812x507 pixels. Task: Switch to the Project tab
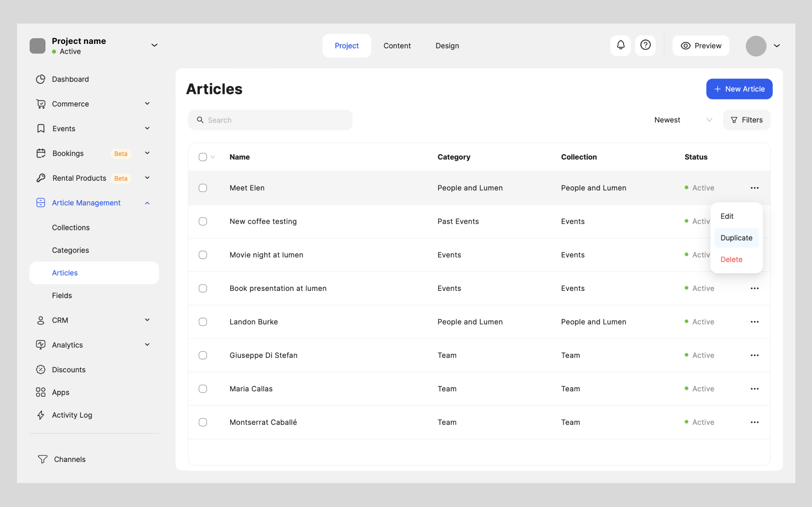pyautogui.click(x=347, y=46)
